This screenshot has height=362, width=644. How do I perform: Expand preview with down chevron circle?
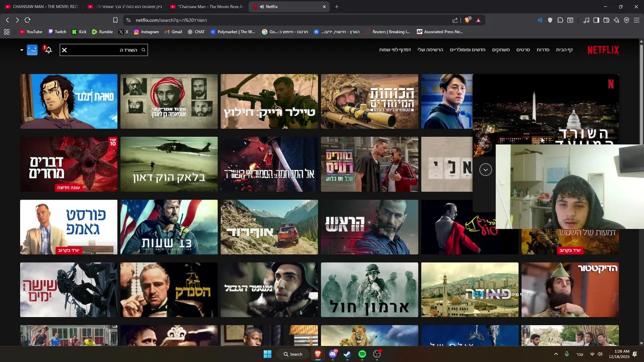click(486, 169)
